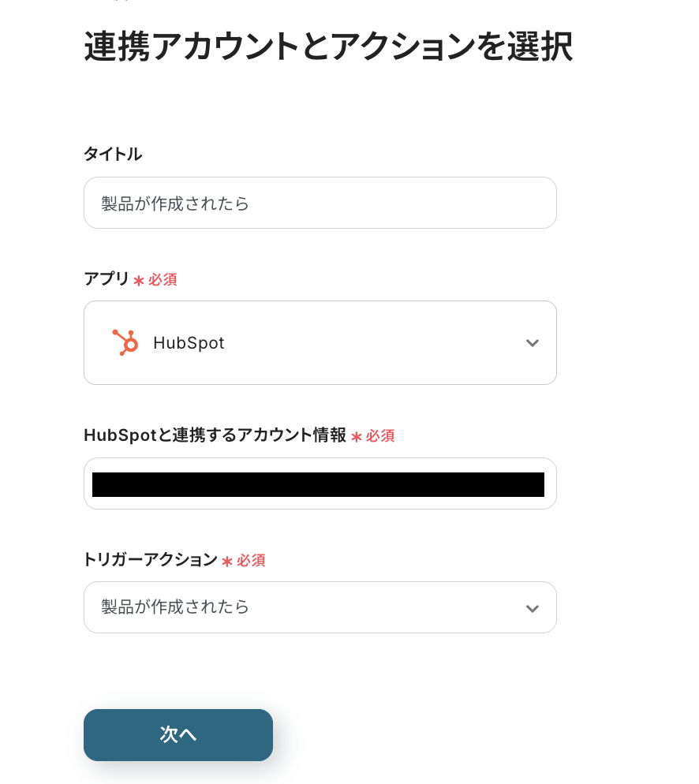This screenshot has width=699, height=784.
Task: Click the タイトル field label
Action: (113, 155)
